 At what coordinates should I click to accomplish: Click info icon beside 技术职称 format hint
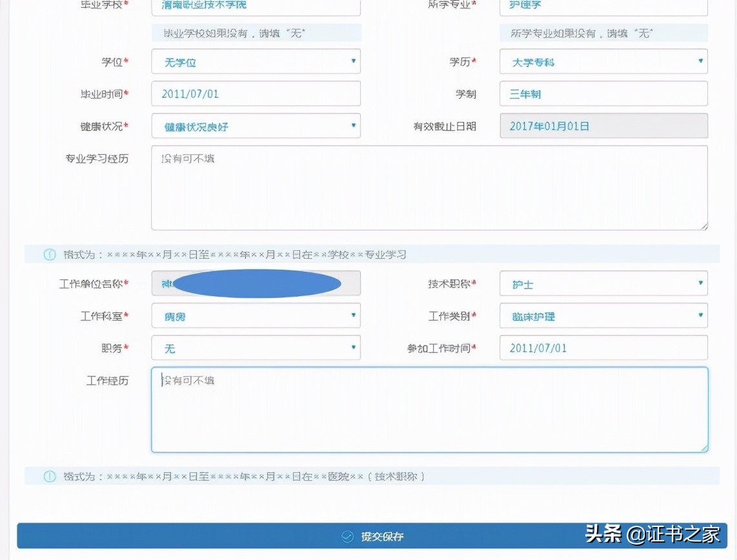(50, 476)
